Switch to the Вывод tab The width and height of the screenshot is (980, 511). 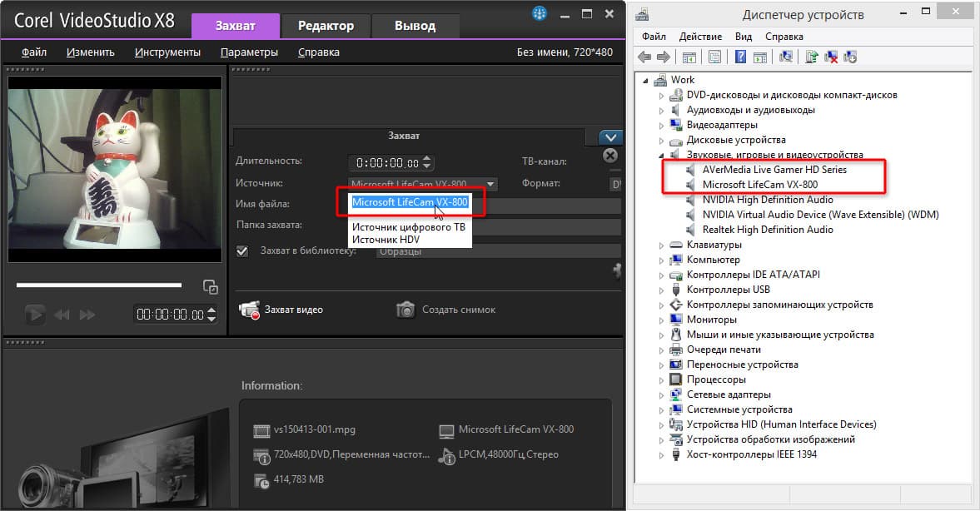tap(415, 26)
